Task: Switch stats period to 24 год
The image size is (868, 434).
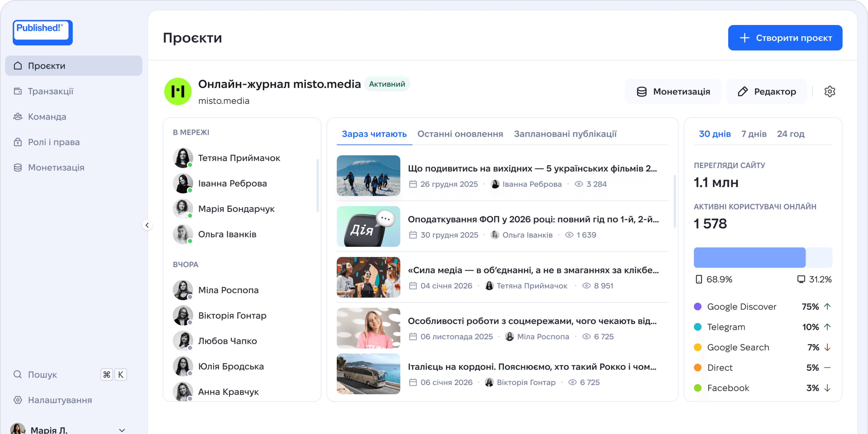Action: tap(790, 134)
